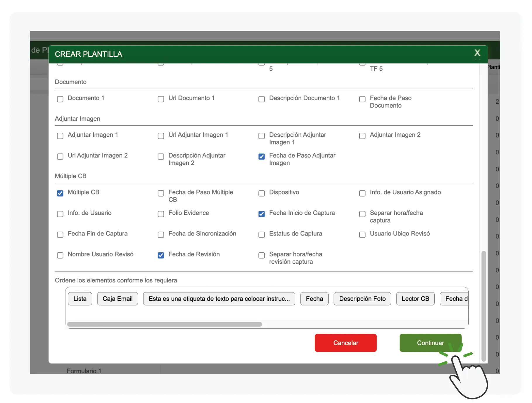The width and height of the screenshot is (532, 403).
Task: Uncheck Fecha de Revisión checkbox
Action: (x=161, y=255)
